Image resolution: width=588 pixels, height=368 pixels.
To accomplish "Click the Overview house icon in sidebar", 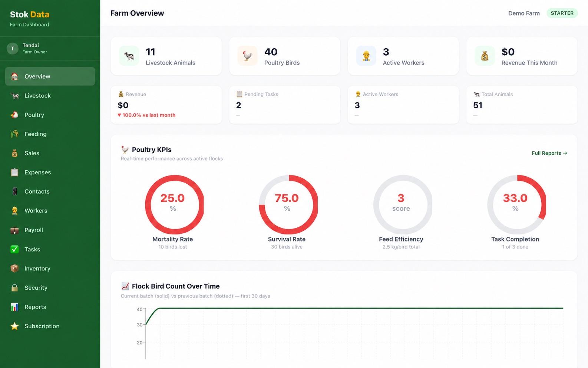I will (x=14, y=76).
